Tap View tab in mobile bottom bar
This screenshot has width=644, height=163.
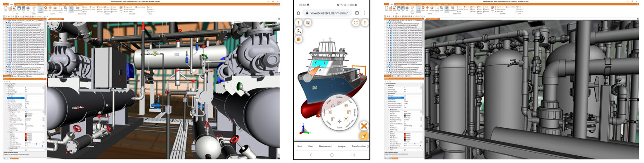click(x=311, y=146)
